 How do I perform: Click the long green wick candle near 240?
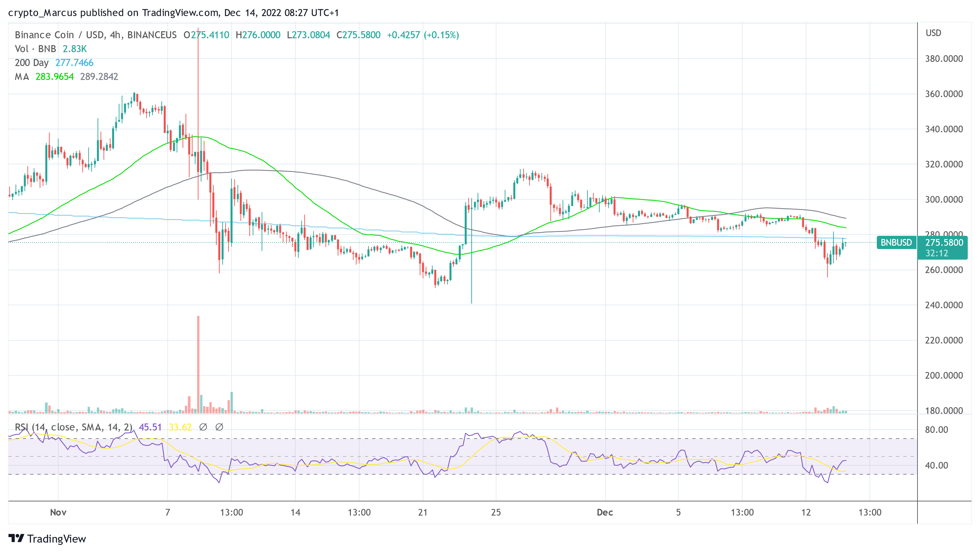(472, 251)
